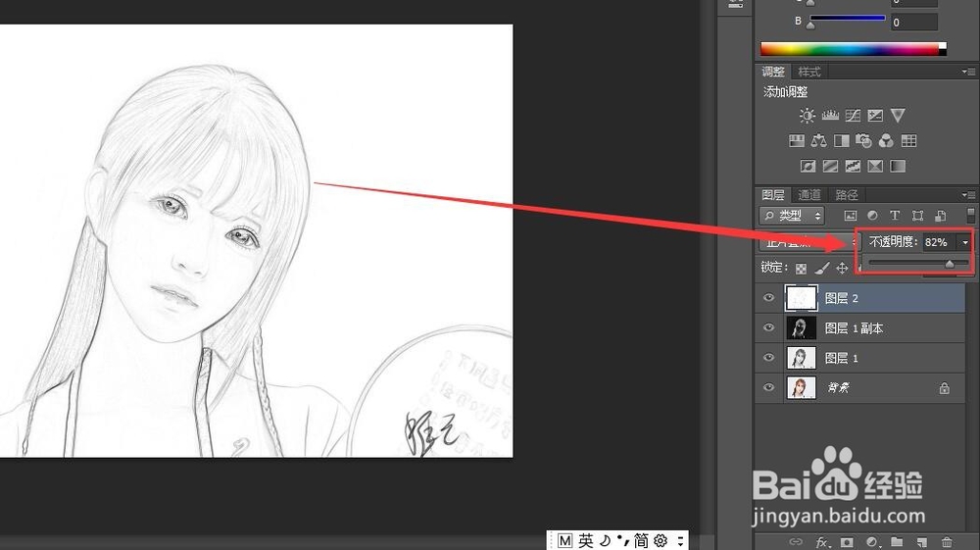Click the B value field showing 0
The height and width of the screenshot is (550, 980).
tap(914, 22)
